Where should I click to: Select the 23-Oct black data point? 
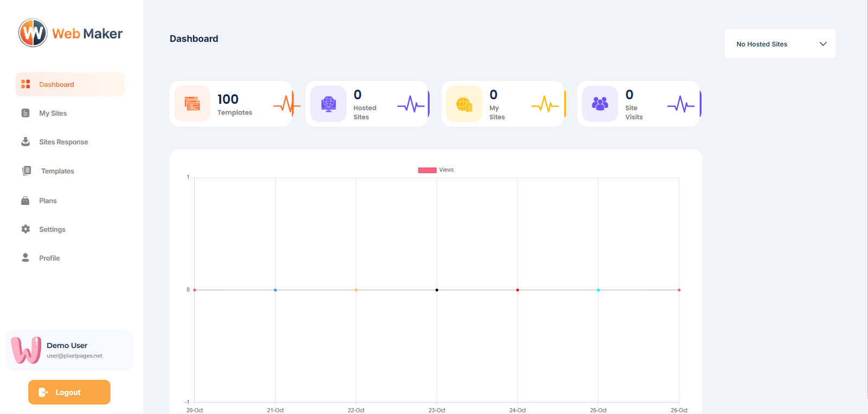(x=437, y=290)
